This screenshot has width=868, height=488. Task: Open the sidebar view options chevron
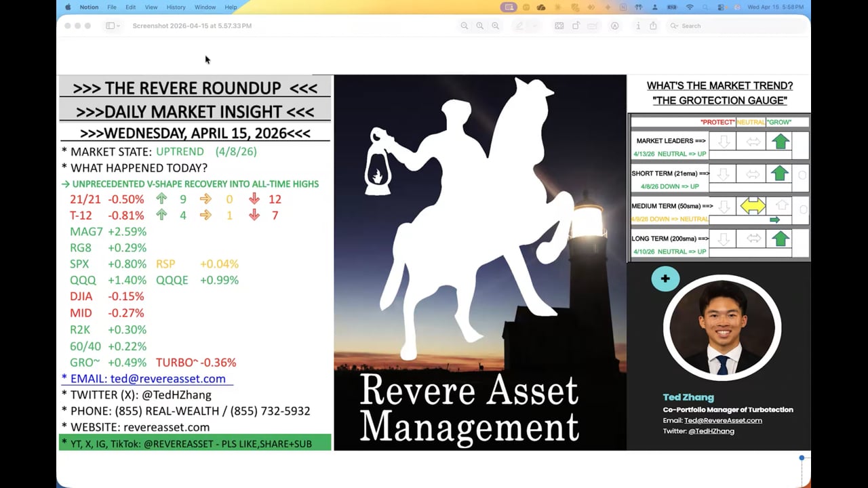pyautogui.click(x=118, y=26)
